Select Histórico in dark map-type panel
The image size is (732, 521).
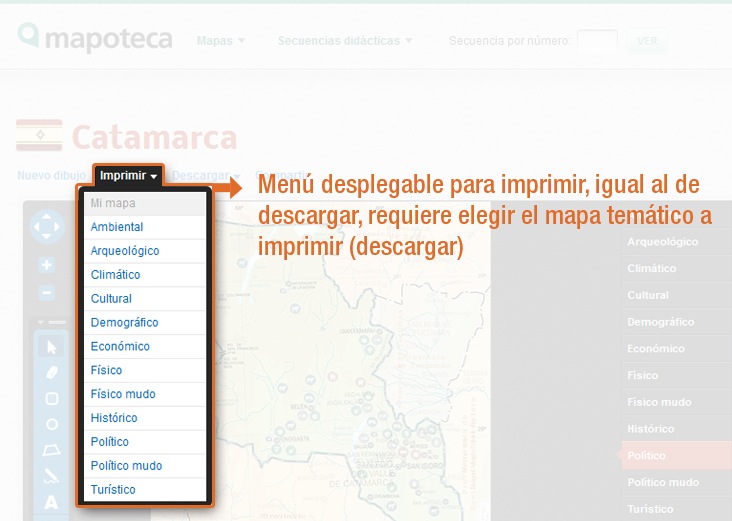click(677, 429)
